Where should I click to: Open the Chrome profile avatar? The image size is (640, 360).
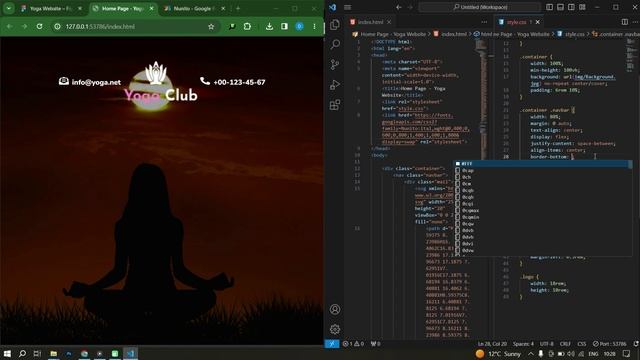pyautogui.click(x=299, y=27)
